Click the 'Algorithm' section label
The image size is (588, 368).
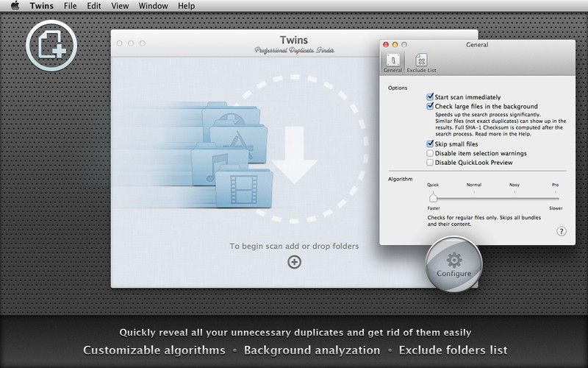(x=400, y=179)
